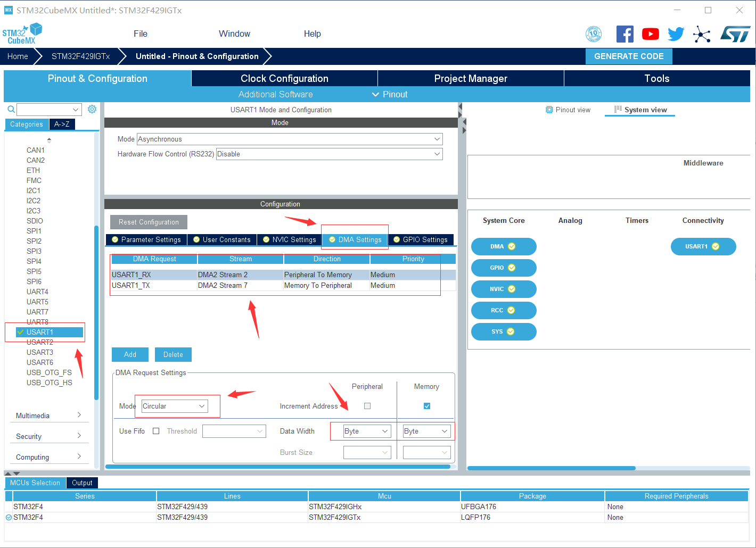Switch to Project Manager tab
Screen dimensions: 756x548
pyautogui.click(x=471, y=78)
